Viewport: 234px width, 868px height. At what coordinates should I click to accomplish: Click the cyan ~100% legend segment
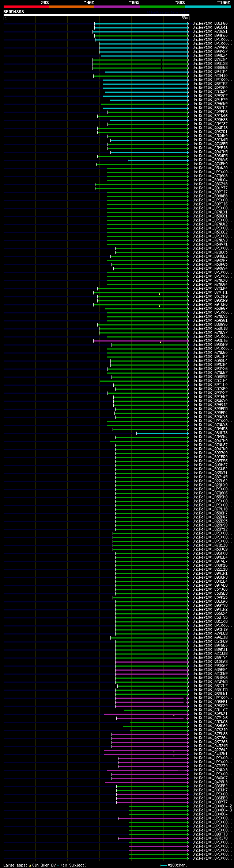[208, 6]
